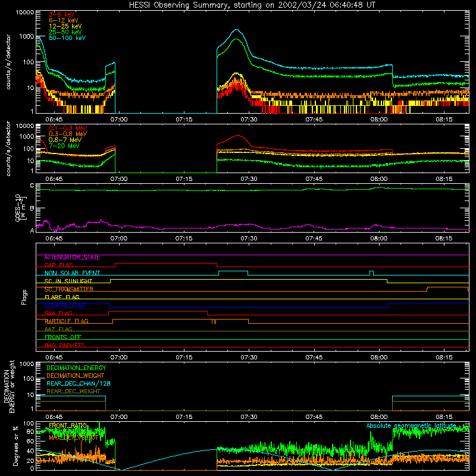The image size is (476, 476).
Task: Click the PARTICLE_FLAG label
Action: click(x=67, y=321)
